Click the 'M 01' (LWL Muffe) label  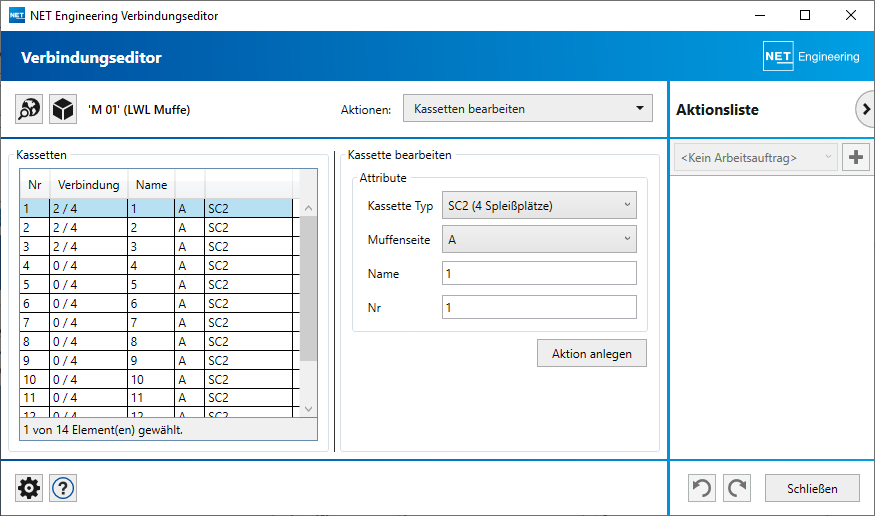139,110
